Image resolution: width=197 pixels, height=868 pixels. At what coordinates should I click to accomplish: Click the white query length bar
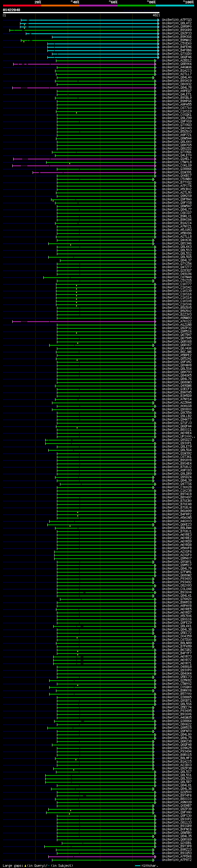[x=81, y=12]
